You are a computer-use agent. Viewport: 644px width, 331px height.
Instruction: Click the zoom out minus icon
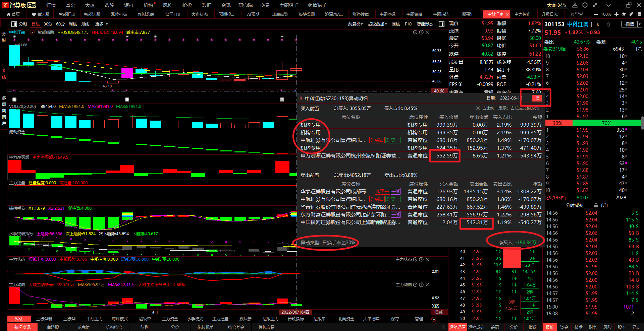[595, 14]
